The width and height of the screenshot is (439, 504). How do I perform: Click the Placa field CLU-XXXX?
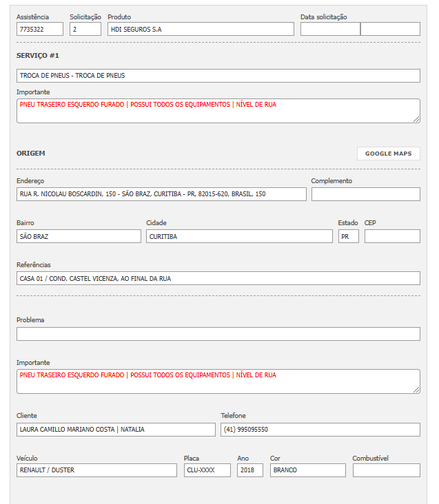click(207, 470)
